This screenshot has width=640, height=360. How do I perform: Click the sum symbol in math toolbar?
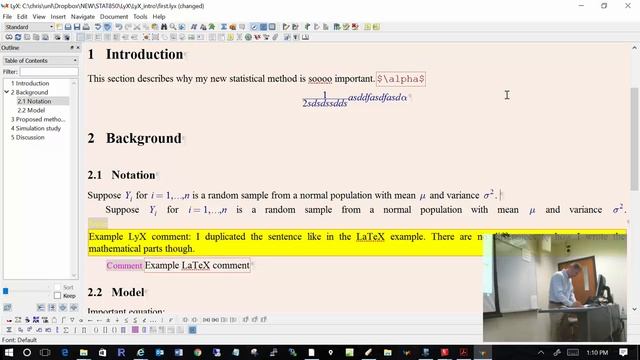66,330
